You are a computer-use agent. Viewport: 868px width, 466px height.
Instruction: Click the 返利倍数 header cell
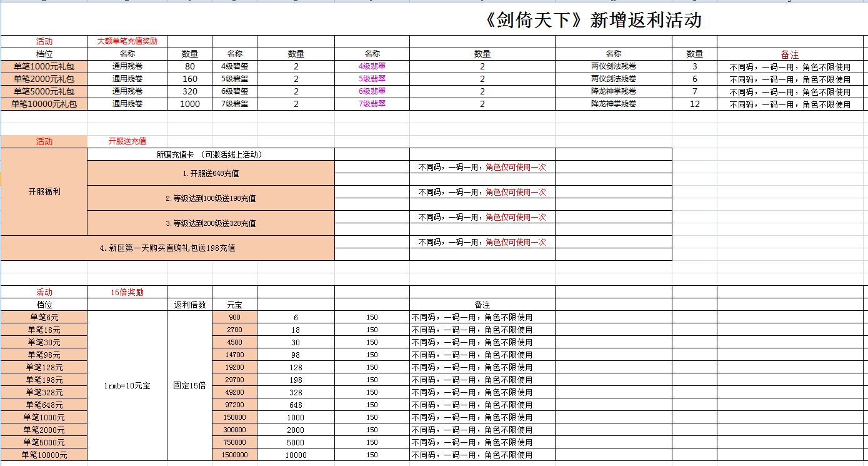[x=190, y=305]
